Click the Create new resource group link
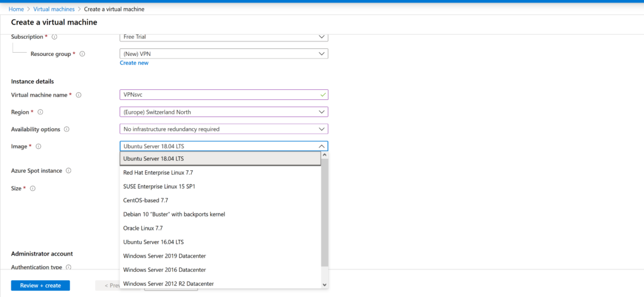The image size is (644, 297). [134, 63]
